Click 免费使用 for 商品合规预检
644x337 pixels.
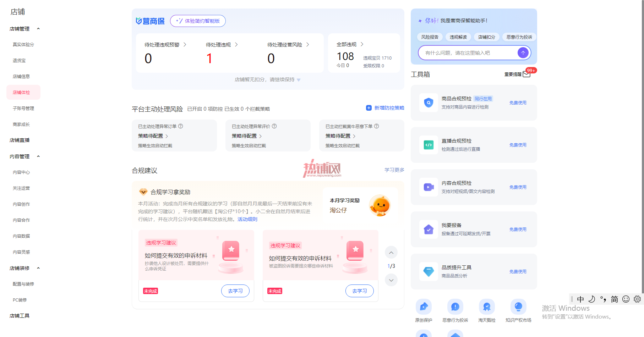[x=518, y=103]
